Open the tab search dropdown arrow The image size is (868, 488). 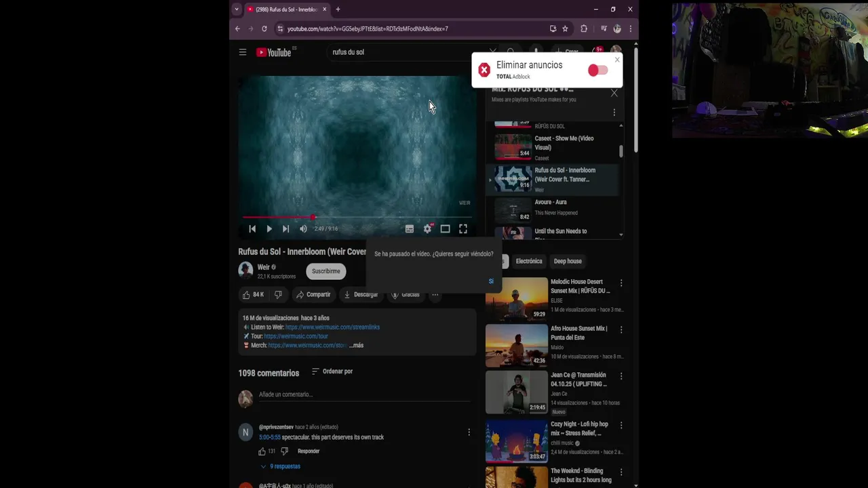236,9
